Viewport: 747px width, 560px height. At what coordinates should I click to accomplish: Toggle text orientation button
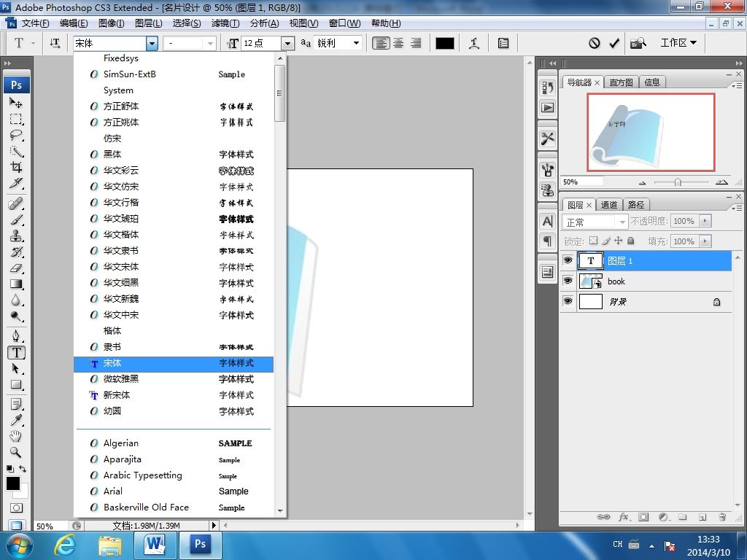[x=55, y=43]
